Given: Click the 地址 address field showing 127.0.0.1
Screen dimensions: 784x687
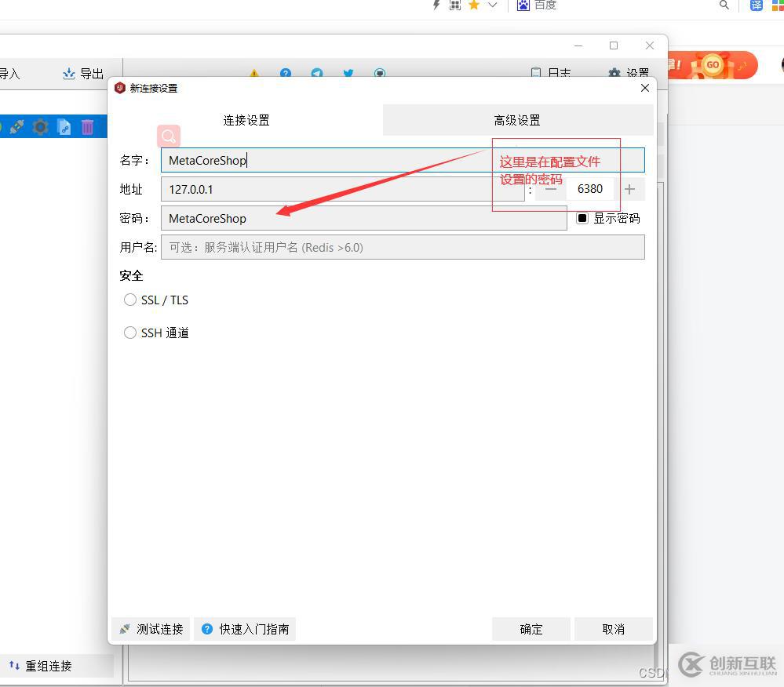Looking at the screenshot, I should 342,189.
